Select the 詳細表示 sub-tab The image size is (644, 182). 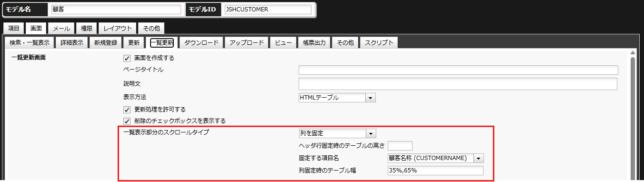pos(72,42)
